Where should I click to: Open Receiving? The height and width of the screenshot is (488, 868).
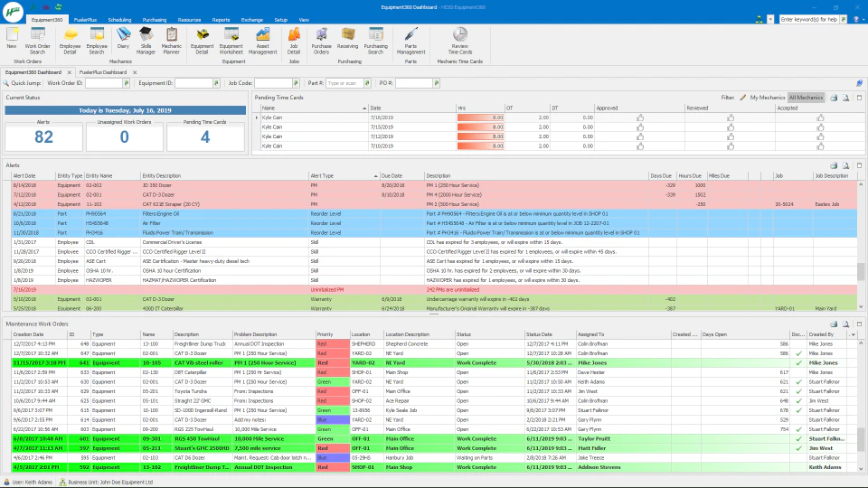tap(347, 39)
